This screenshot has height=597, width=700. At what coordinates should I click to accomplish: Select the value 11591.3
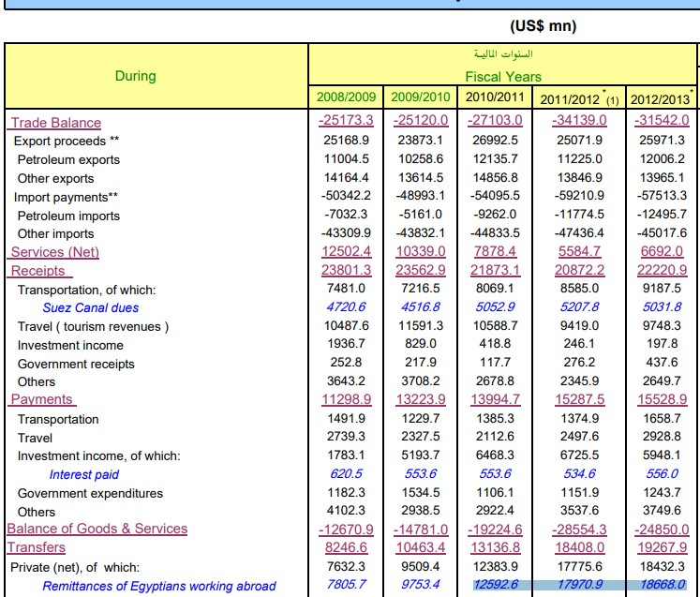(421, 325)
